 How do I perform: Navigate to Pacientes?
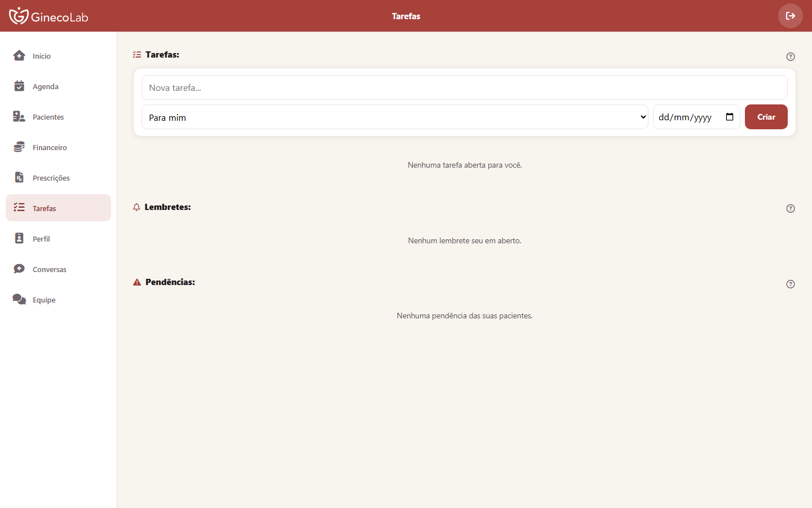[59, 117]
